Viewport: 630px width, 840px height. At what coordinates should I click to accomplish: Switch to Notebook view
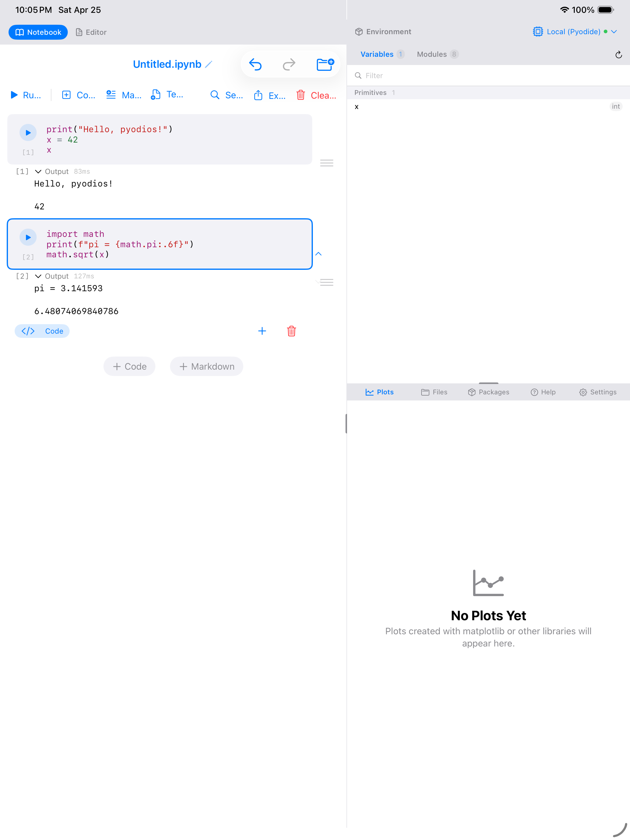[x=38, y=32]
